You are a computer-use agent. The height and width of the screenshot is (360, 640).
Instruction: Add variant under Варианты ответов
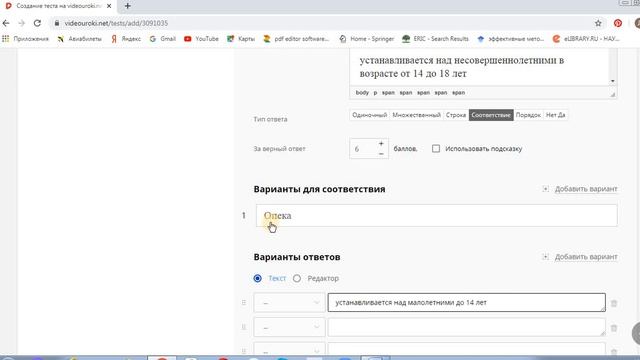580,257
